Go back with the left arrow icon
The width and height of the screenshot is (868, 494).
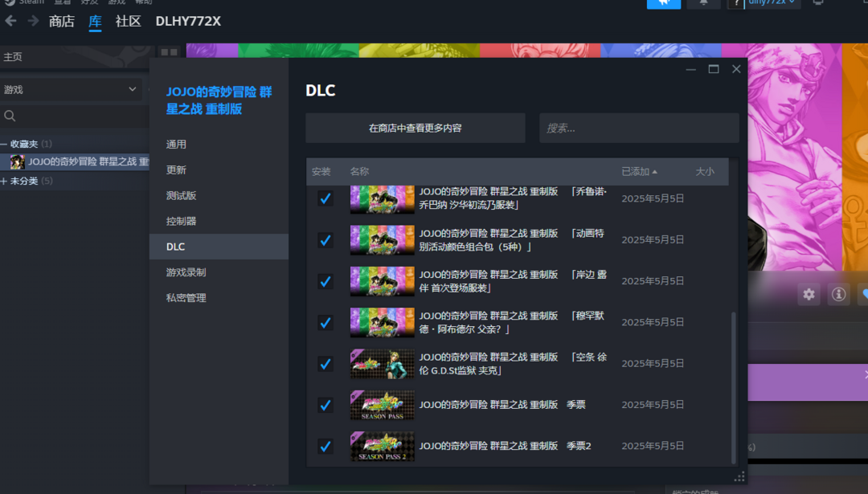(x=10, y=21)
